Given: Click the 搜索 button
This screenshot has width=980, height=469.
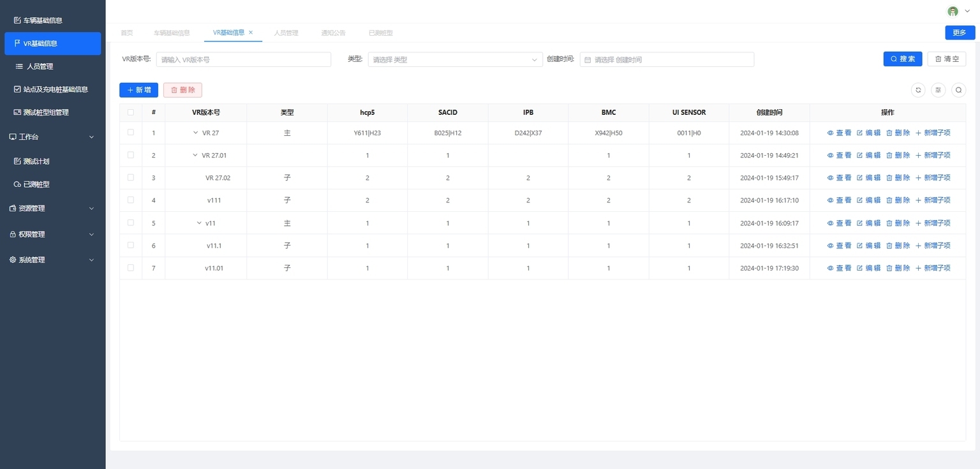Looking at the screenshot, I should [903, 59].
